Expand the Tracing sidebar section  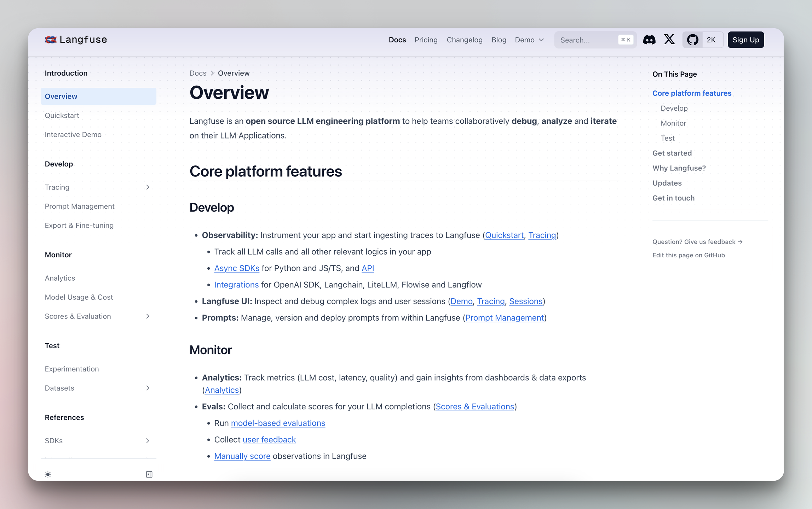148,187
